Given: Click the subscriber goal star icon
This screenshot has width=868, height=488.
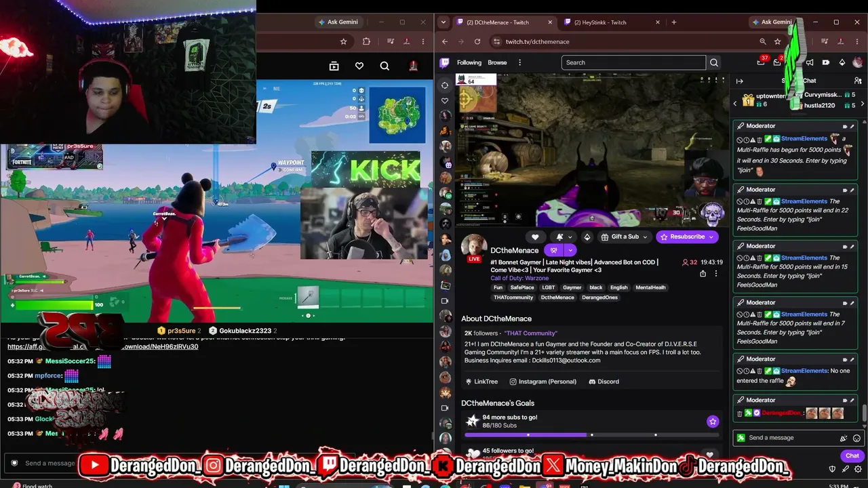Looking at the screenshot, I should point(713,422).
